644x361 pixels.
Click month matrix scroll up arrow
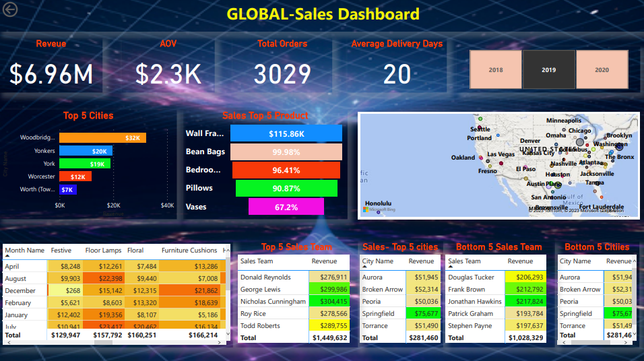coord(228,250)
